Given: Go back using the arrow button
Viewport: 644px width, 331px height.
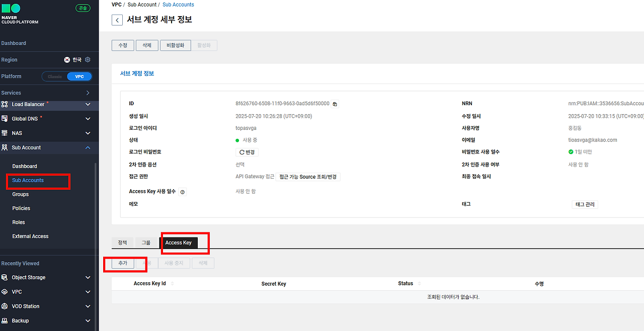Looking at the screenshot, I should click(x=117, y=20).
